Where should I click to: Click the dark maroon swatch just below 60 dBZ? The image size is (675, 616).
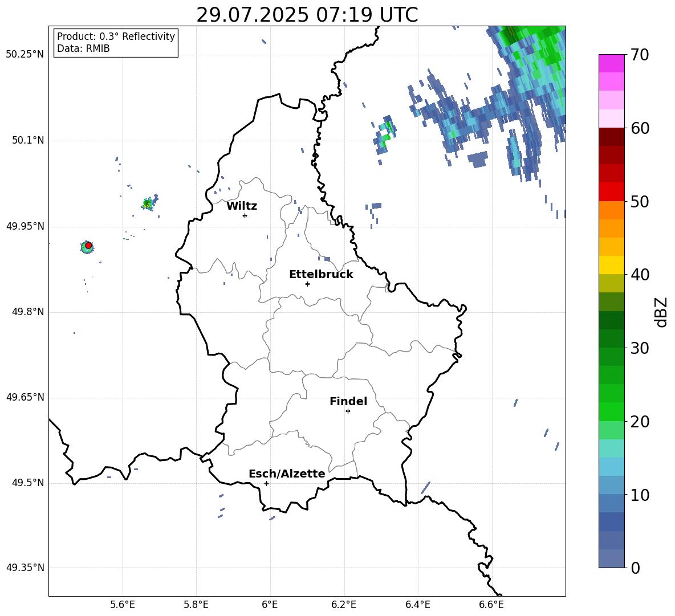point(611,137)
